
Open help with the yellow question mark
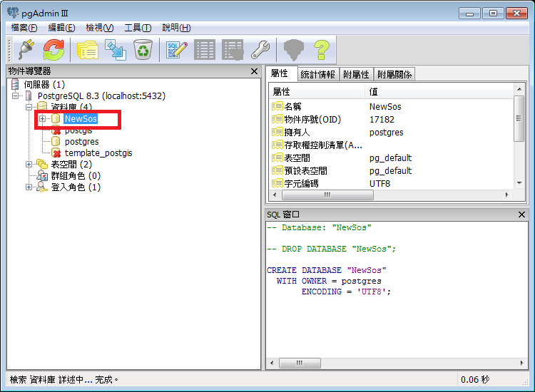(x=322, y=50)
